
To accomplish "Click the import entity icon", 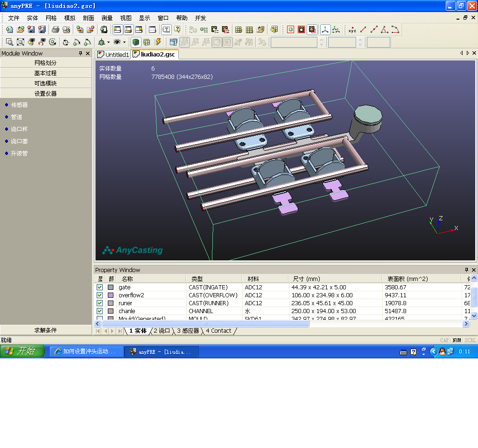I will coord(79,29).
